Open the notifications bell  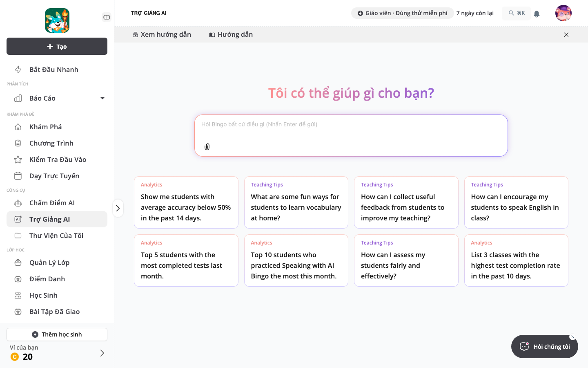tap(537, 13)
